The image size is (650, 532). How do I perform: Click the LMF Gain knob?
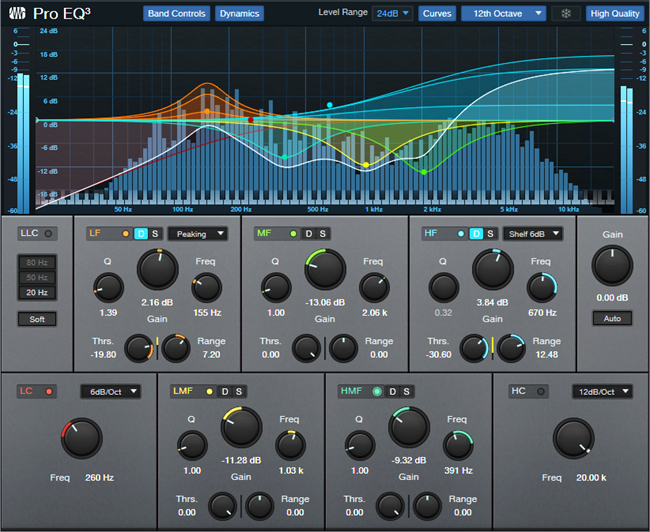click(x=241, y=427)
